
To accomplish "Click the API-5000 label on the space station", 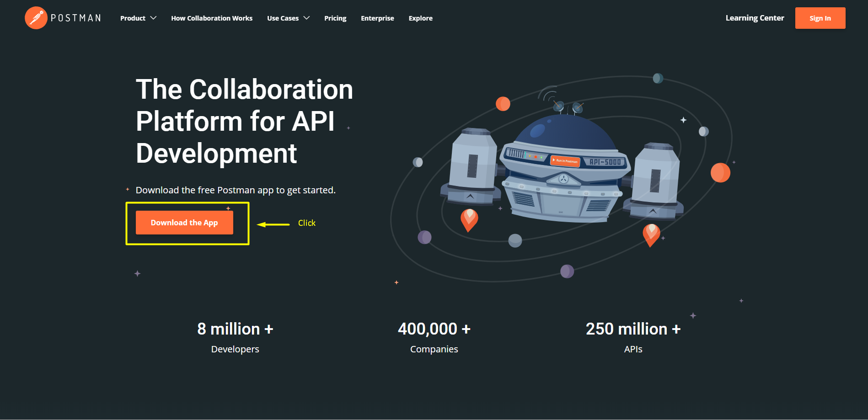I will tap(605, 162).
